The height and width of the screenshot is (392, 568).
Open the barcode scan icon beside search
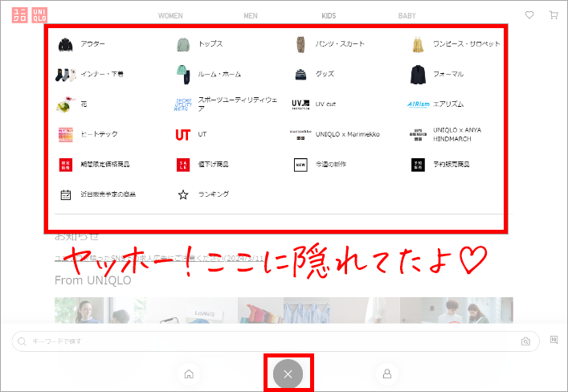coord(554,340)
